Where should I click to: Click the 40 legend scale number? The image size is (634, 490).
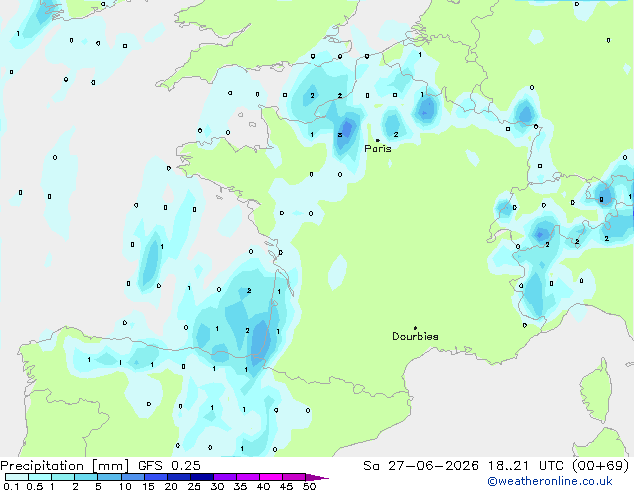(x=263, y=486)
